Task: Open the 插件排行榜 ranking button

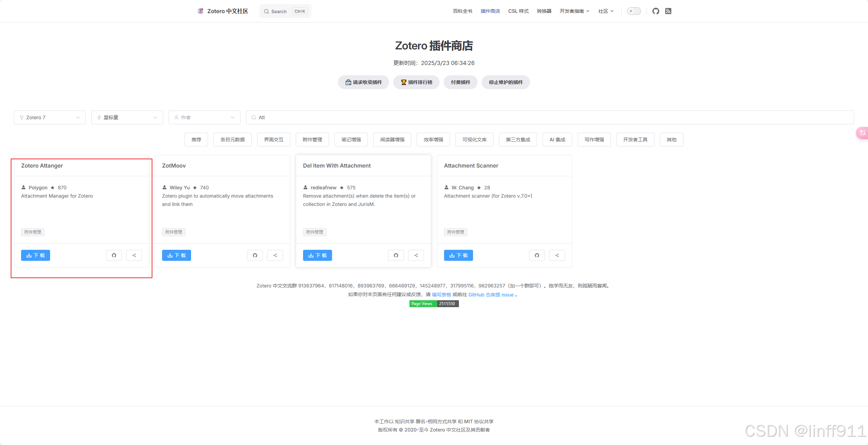Action: [x=416, y=82]
